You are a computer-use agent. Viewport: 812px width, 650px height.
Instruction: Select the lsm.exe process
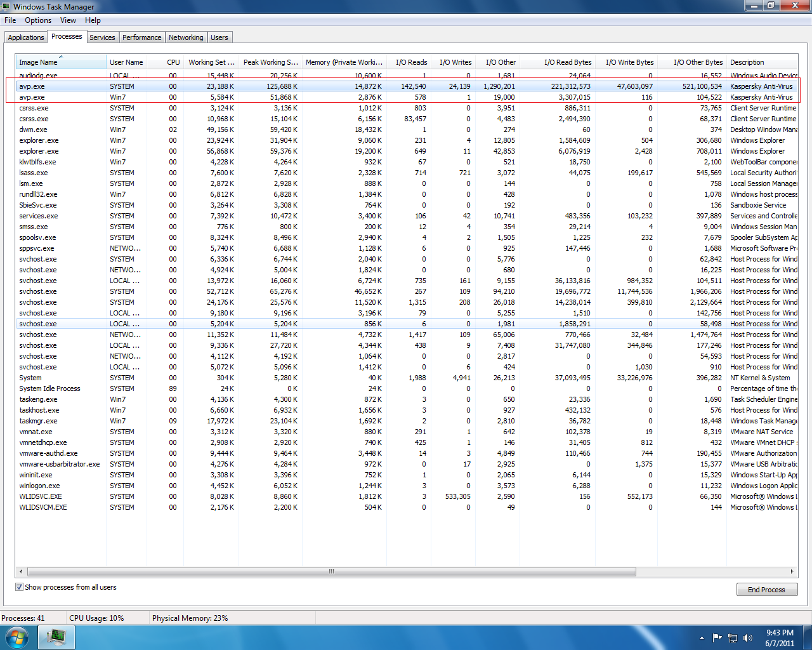click(407, 183)
